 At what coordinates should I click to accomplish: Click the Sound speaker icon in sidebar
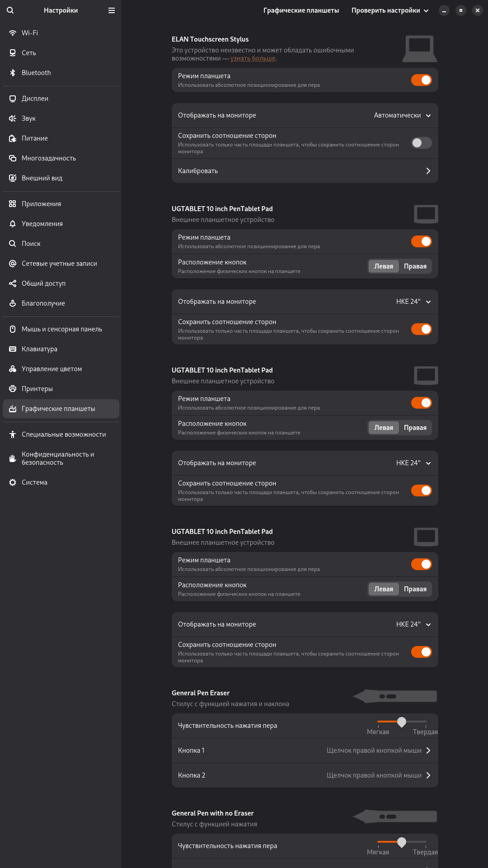(x=13, y=118)
